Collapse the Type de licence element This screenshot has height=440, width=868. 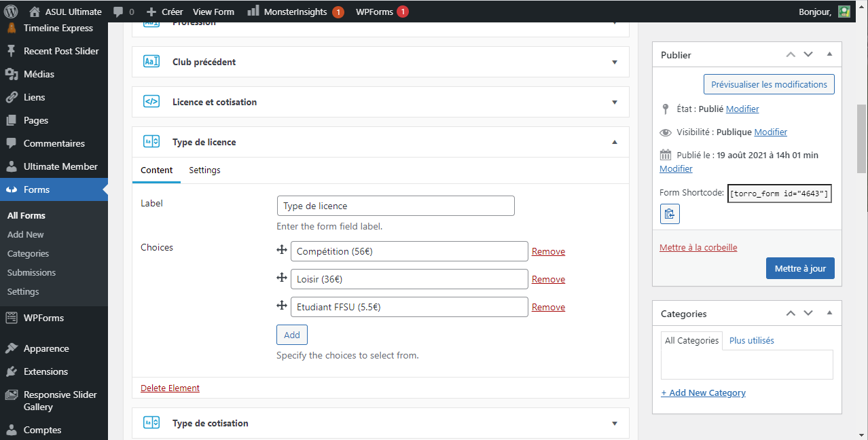click(x=614, y=143)
